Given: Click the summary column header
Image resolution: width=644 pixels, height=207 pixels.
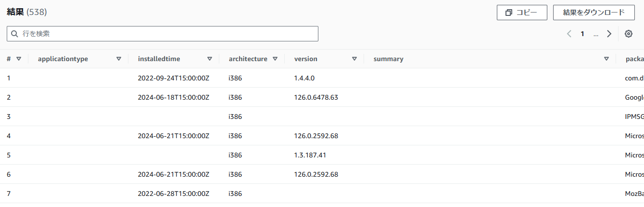Looking at the screenshot, I should 389,59.
